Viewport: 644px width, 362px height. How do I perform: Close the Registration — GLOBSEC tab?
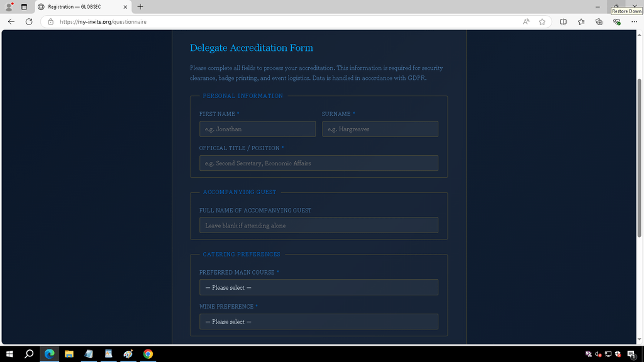point(125,7)
